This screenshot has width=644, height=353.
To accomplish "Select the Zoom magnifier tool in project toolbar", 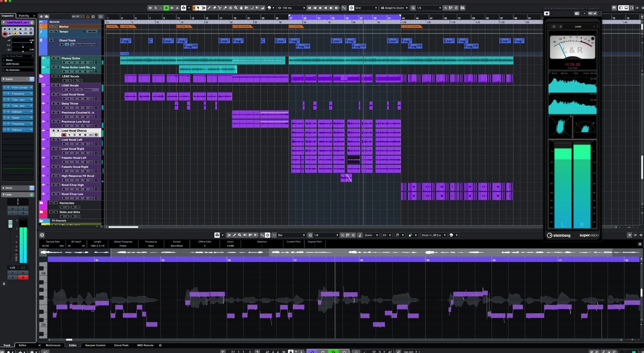I will coord(235,8).
